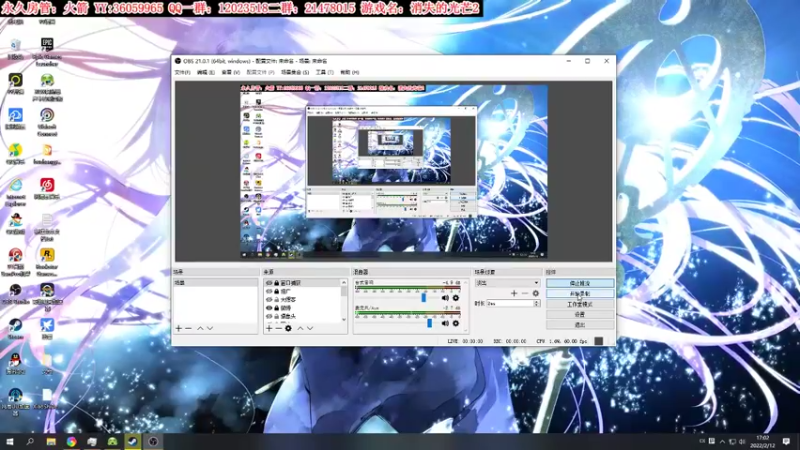Click the stop streaming button
Viewport: 800px width, 450px height.
[x=580, y=283]
